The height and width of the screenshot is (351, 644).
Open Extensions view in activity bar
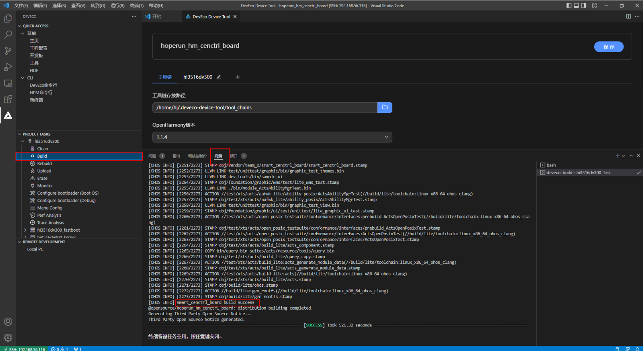pos(8,99)
